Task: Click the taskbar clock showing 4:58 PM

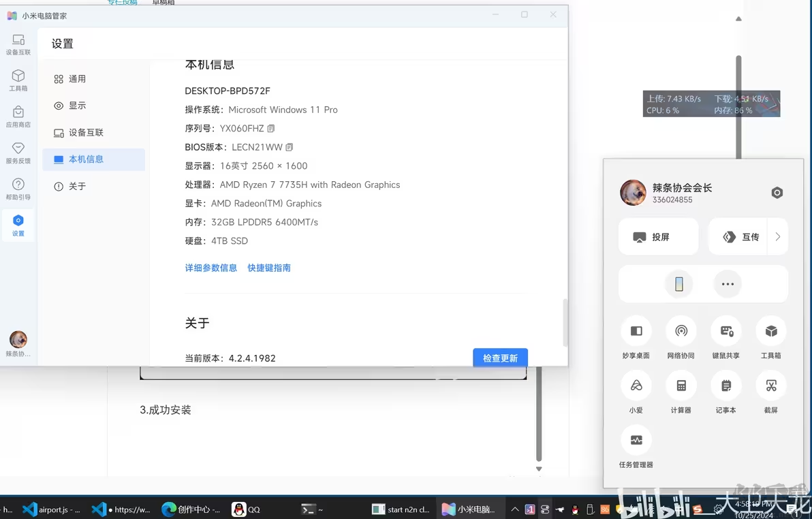Action: 753,509
